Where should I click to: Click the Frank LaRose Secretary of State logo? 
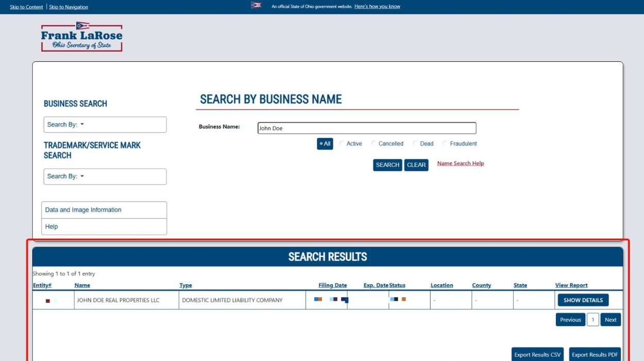click(81, 36)
